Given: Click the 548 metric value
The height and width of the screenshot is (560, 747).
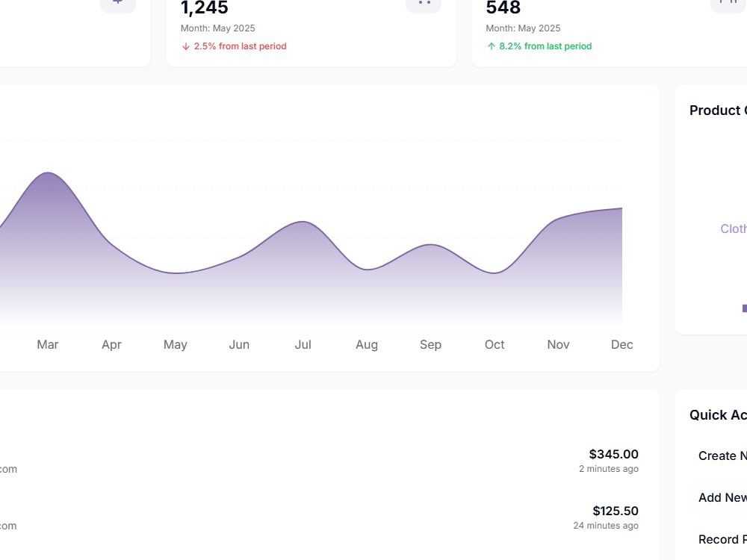Looking at the screenshot, I should pyautogui.click(x=503, y=7).
